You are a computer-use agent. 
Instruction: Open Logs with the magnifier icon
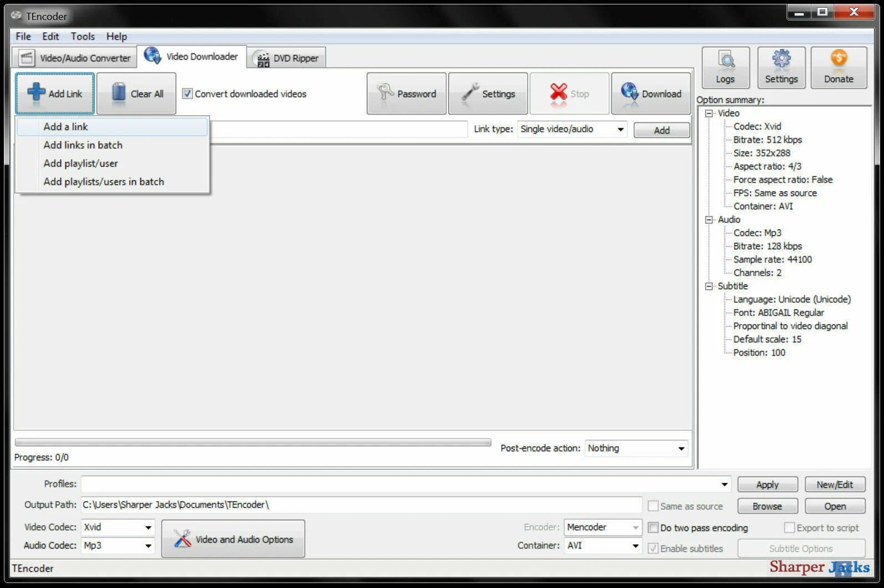pyautogui.click(x=725, y=60)
